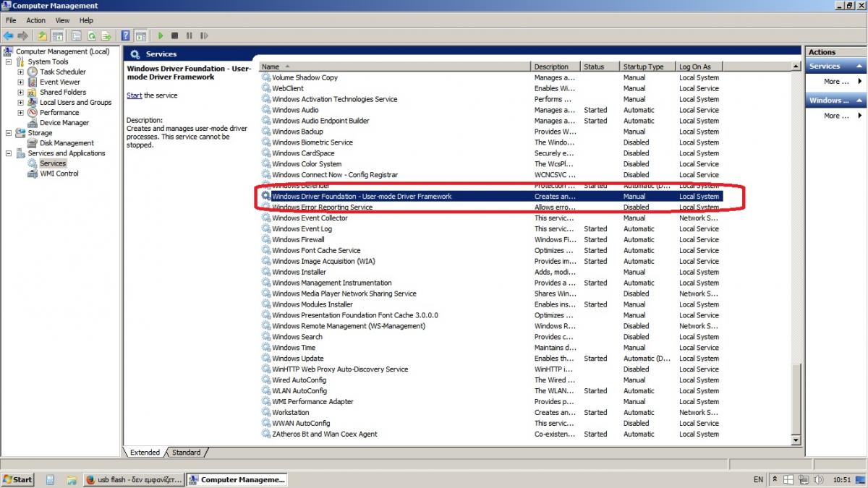Click the green Start Service play icon

point(161,35)
